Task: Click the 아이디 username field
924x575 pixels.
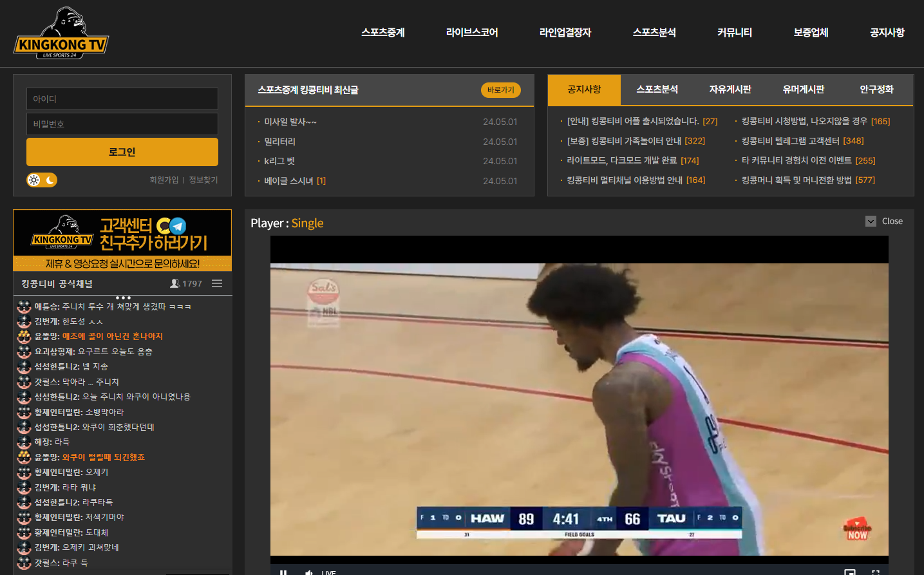Action: (x=122, y=99)
